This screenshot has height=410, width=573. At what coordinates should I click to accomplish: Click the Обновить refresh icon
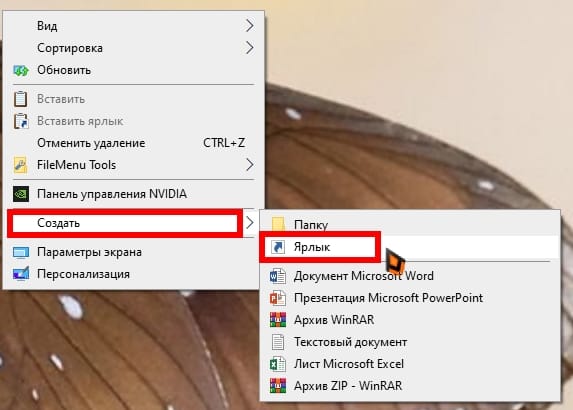pyautogui.click(x=21, y=70)
